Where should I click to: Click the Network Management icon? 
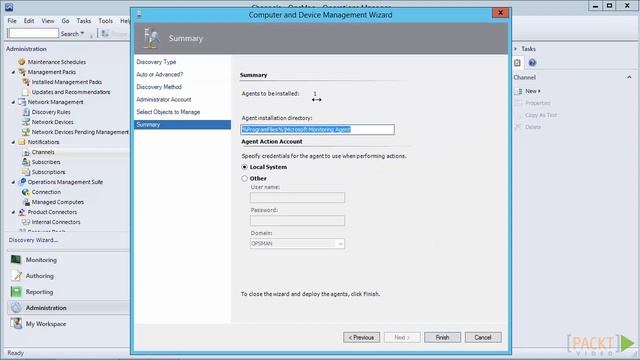click(22, 102)
